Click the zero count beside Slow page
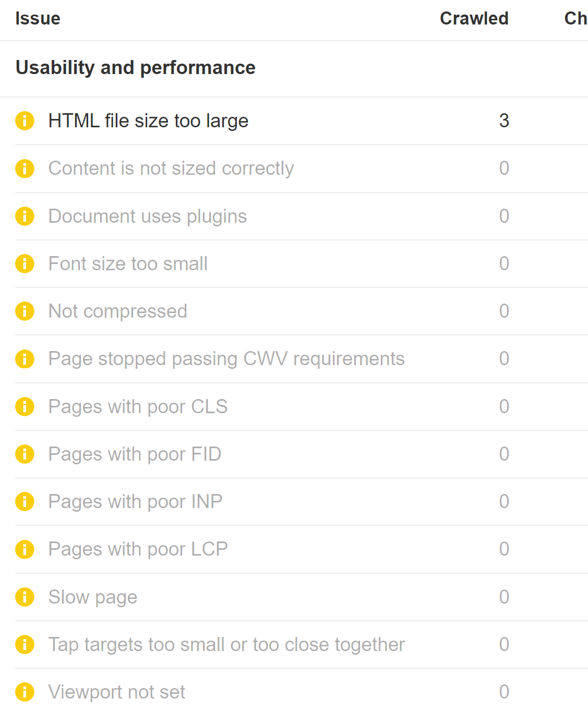 coord(504,597)
